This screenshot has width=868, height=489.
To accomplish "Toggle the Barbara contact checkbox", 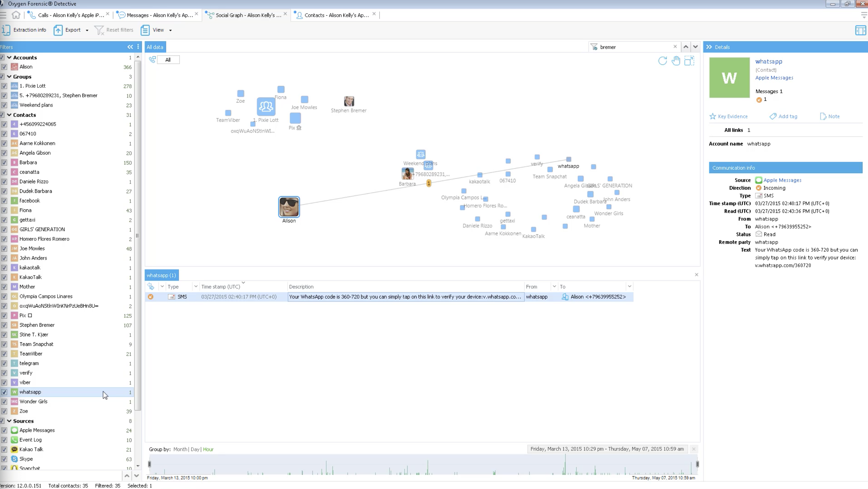I will tap(4, 162).
